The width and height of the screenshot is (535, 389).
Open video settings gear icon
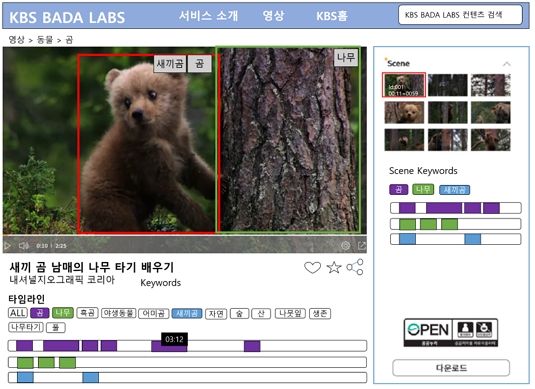[345, 245]
